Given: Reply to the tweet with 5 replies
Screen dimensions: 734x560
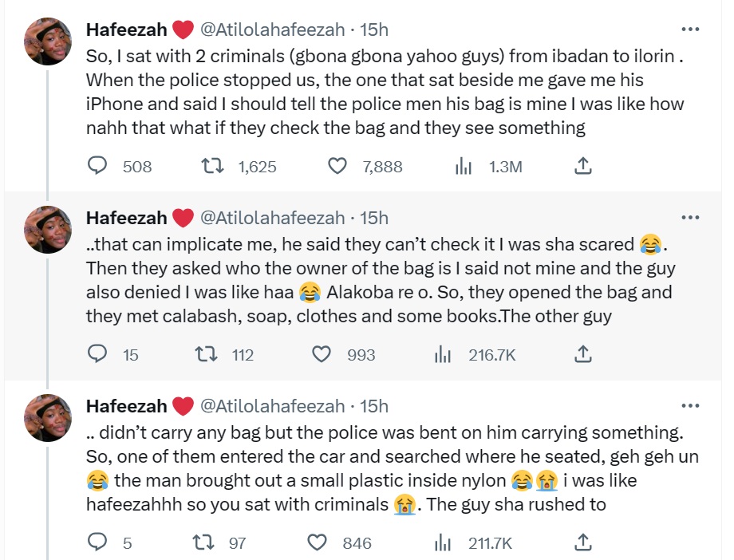Looking at the screenshot, I should click(97, 542).
